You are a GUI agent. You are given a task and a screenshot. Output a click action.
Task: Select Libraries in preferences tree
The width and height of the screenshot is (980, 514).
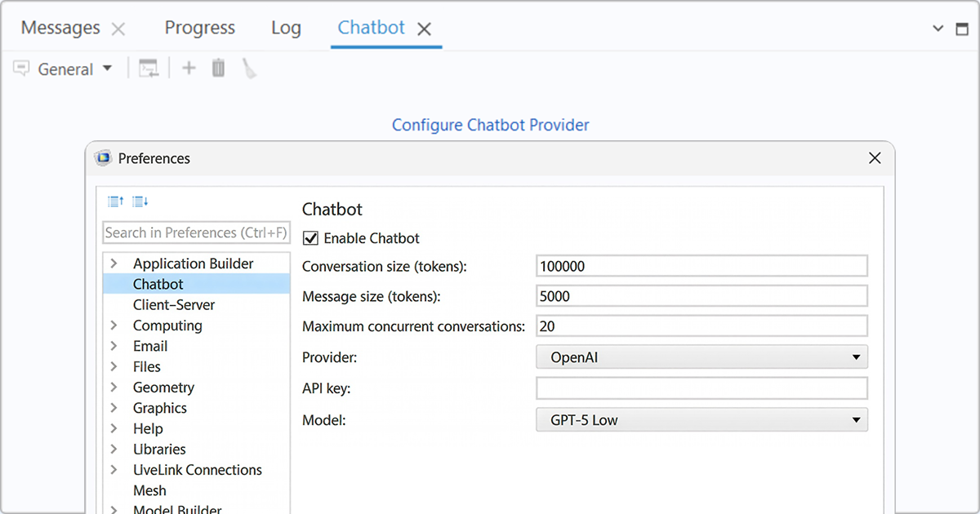tap(159, 450)
